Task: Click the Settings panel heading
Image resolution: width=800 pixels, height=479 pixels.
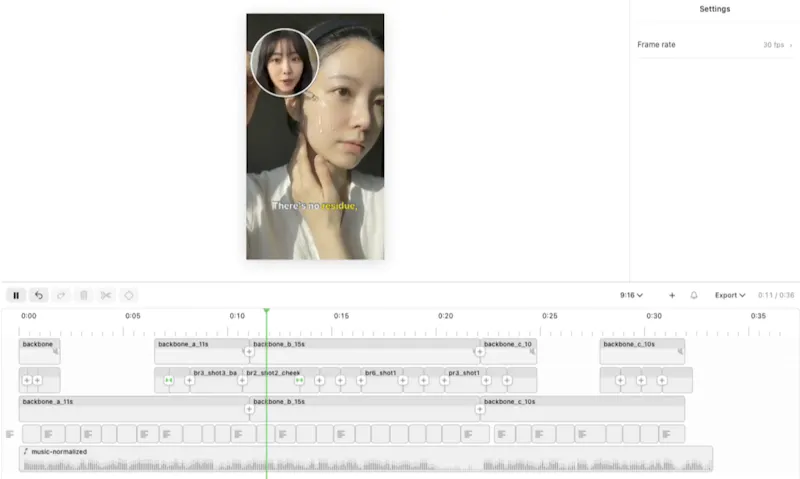Action: (x=714, y=9)
